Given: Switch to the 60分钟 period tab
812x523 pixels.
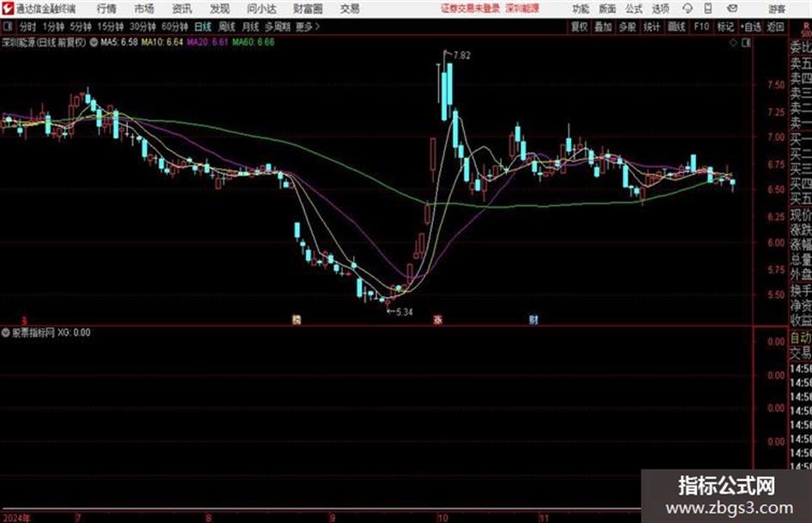Looking at the screenshot, I should pos(174,27).
